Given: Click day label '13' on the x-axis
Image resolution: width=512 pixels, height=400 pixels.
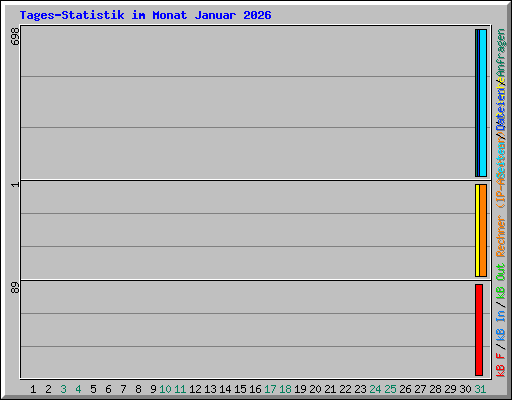Looking at the screenshot, I should tap(210, 389).
